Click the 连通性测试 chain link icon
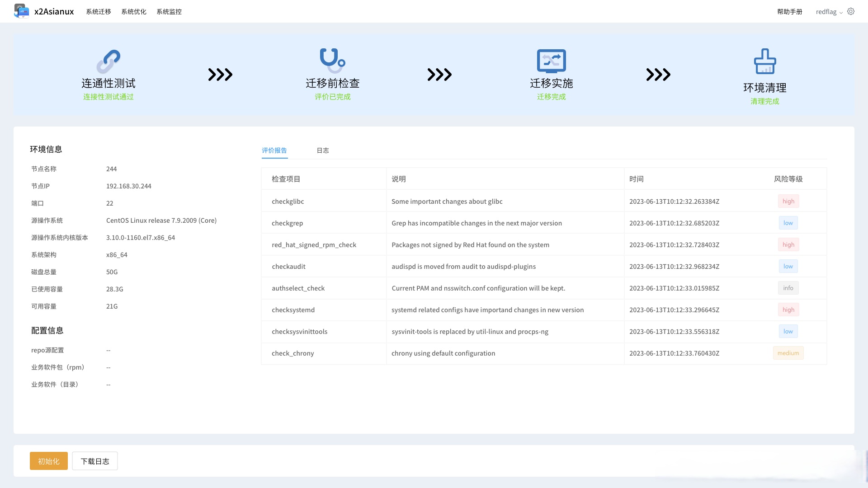Viewport: 868px width, 488px height. (x=108, y=61)
